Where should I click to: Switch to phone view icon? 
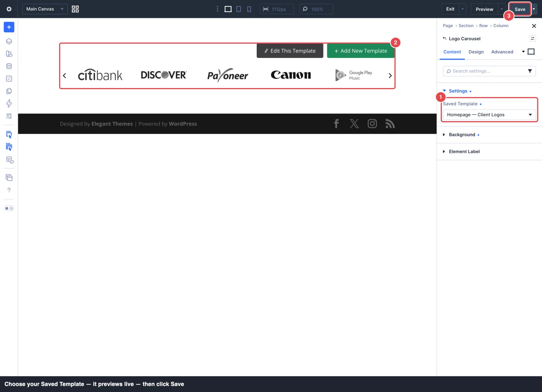[x=249, y=9]
